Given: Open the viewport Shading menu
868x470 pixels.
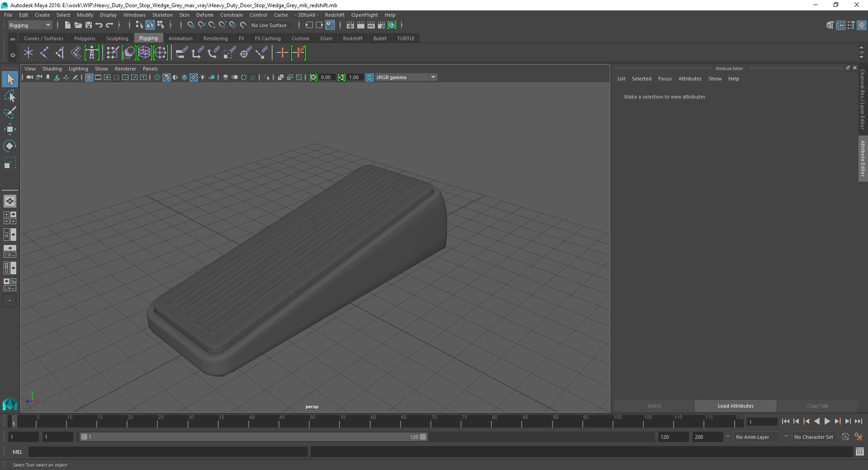Looking at the screenshot, I should [x=52, y=69].
